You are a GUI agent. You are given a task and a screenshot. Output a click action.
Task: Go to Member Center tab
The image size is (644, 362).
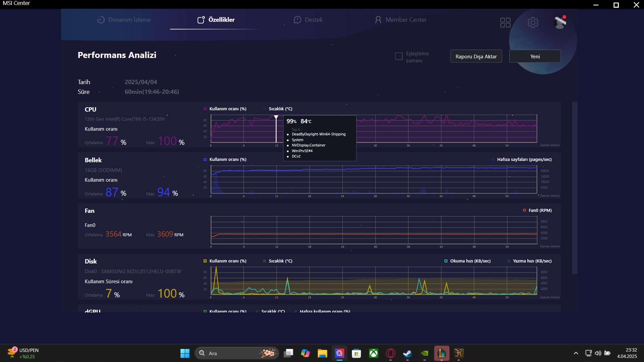click(401, 20)
